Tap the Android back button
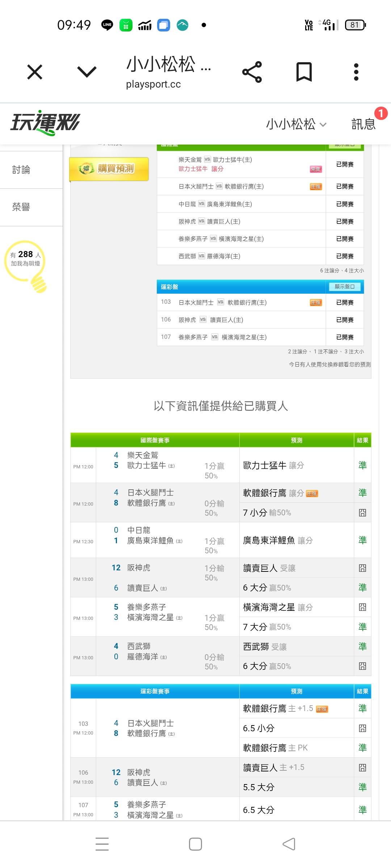Image resolution: width=391 pixels, height=868 pixels. 289,844
